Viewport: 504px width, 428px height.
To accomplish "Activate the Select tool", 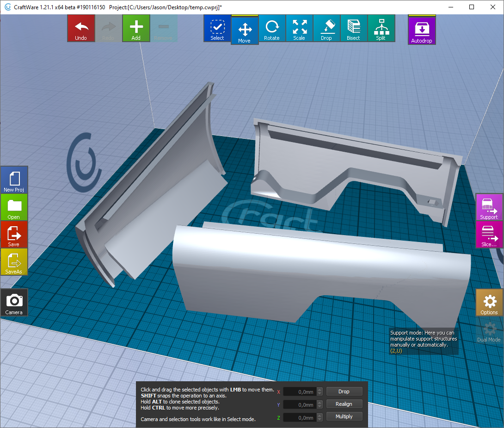I will [217, 28].
